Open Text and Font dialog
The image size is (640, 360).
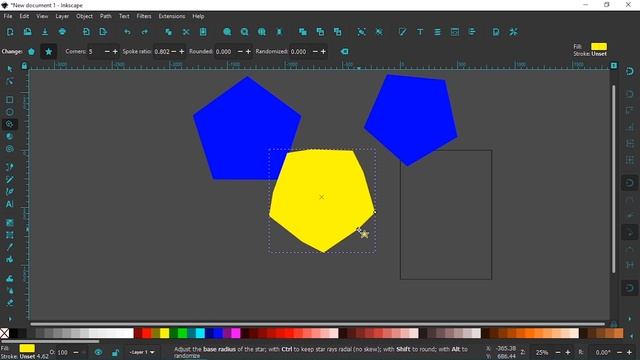pos(420,32)
